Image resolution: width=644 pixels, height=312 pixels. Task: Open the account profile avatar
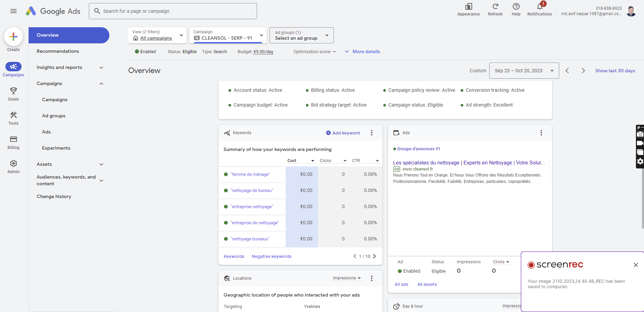(x=631, y=11)
